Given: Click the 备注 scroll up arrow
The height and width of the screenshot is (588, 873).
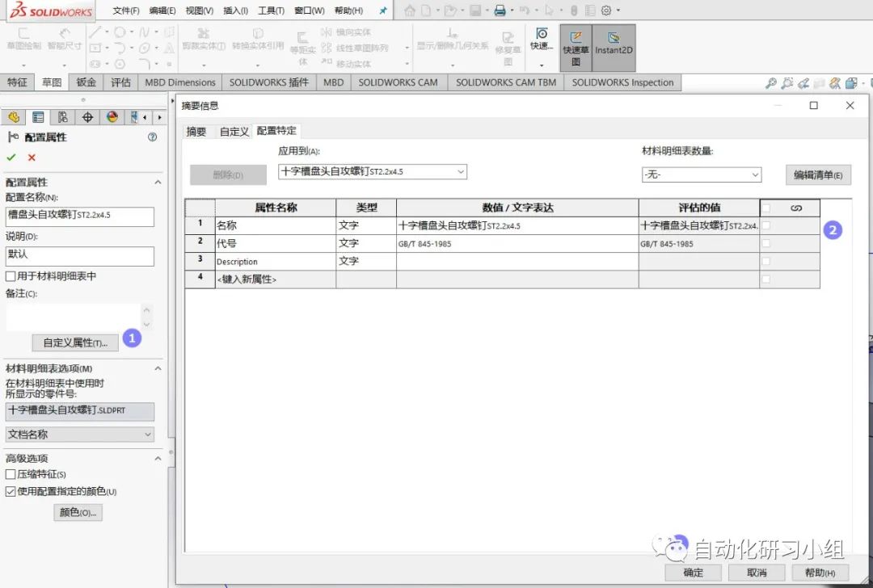Looking at the screenshot, I should (x=146, y=310).
